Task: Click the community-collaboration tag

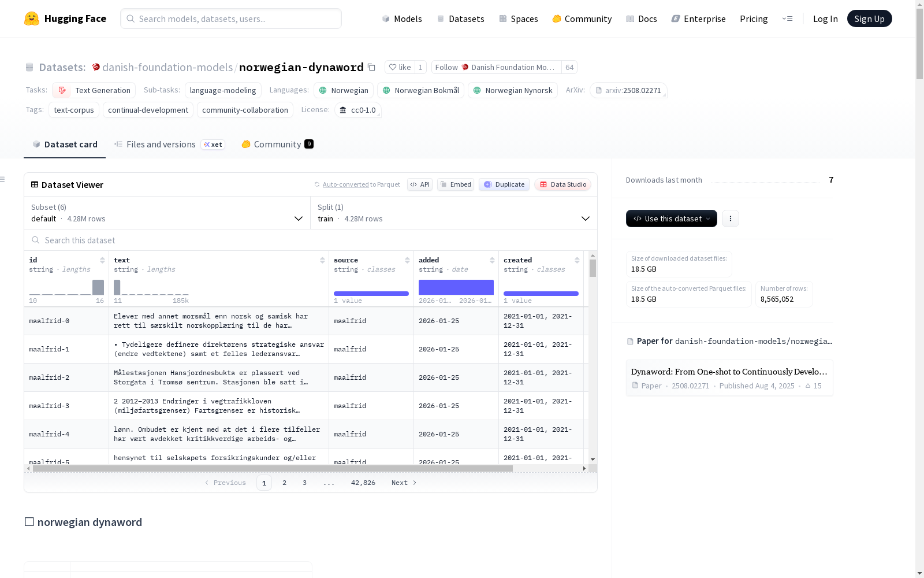Action: (x=245, y=110)
